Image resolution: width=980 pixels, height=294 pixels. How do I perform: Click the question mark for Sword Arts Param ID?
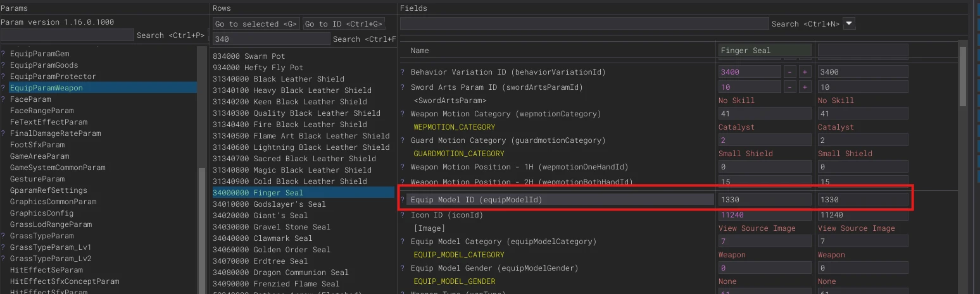(403, 87)
